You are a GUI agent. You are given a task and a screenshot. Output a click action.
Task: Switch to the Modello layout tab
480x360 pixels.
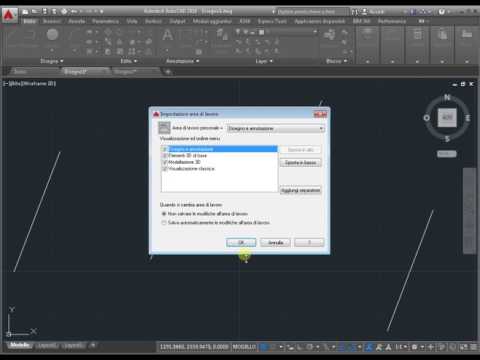(20, 345)
